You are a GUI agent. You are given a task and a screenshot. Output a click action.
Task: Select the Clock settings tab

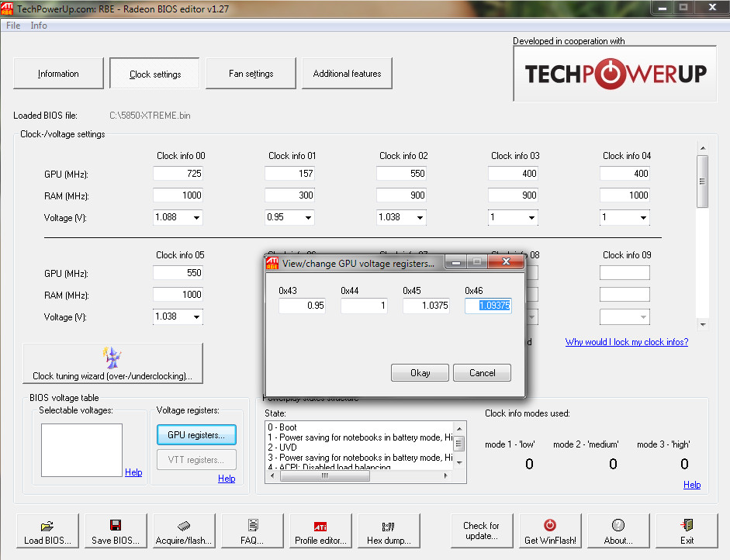pyautogui.click(x=155, y=74)
